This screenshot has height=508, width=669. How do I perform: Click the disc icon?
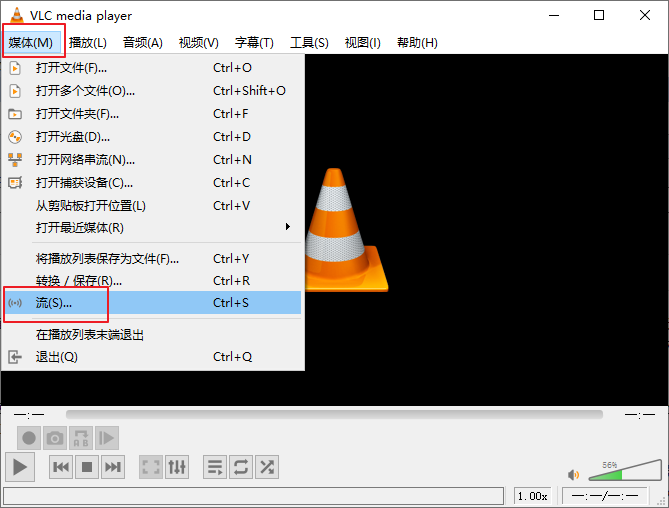pos(15,137)
